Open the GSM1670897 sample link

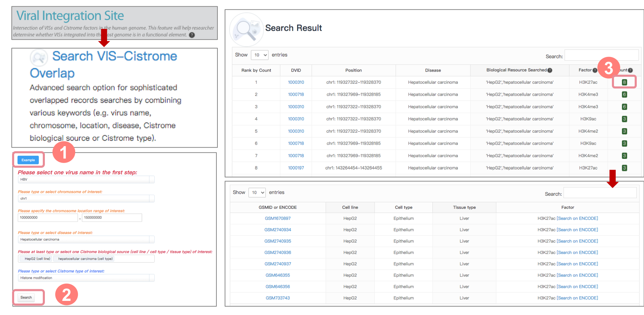point(277,219)
